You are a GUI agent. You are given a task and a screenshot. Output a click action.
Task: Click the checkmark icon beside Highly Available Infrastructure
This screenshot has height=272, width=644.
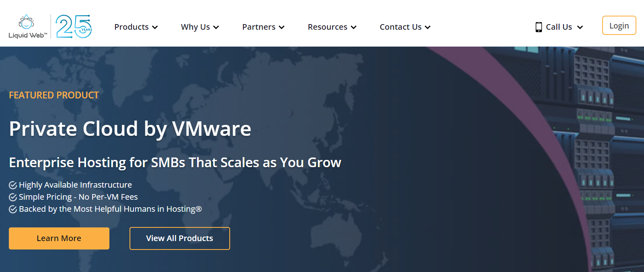click(x=13, y=185)
